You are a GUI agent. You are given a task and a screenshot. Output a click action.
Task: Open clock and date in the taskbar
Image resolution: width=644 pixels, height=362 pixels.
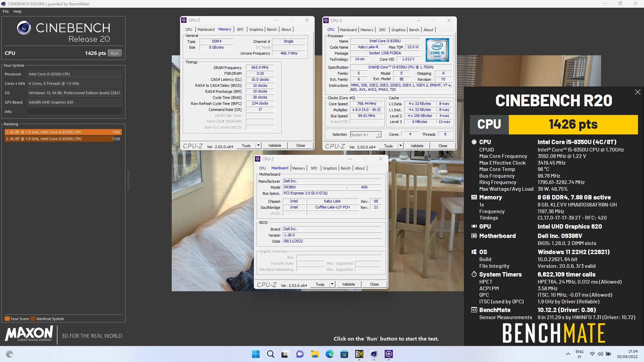coord(627,354)
